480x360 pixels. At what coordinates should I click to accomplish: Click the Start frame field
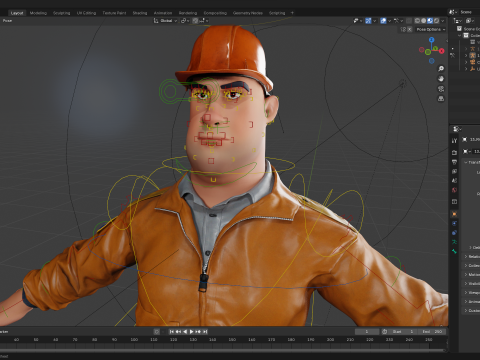point(403,332)
